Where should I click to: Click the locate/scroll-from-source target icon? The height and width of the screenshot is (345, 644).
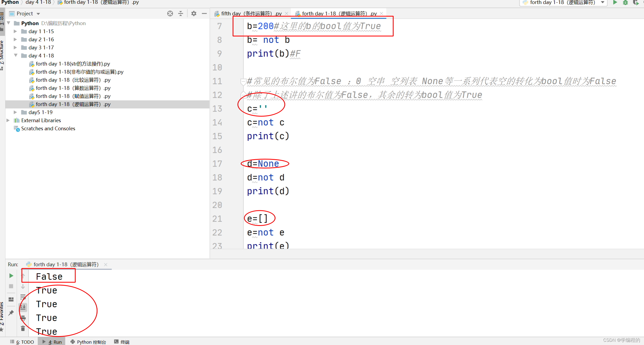coord(170,13)
